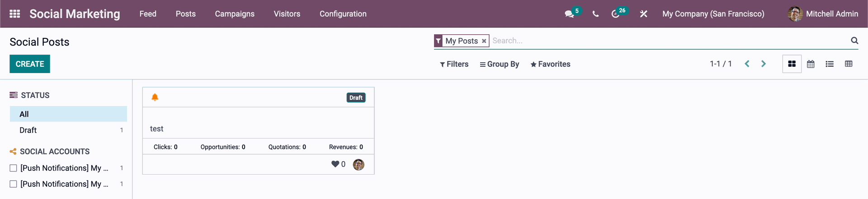Screen dimensions: 868x199
Task: Expand the Group By dropdown
Action: coord(500,64)
